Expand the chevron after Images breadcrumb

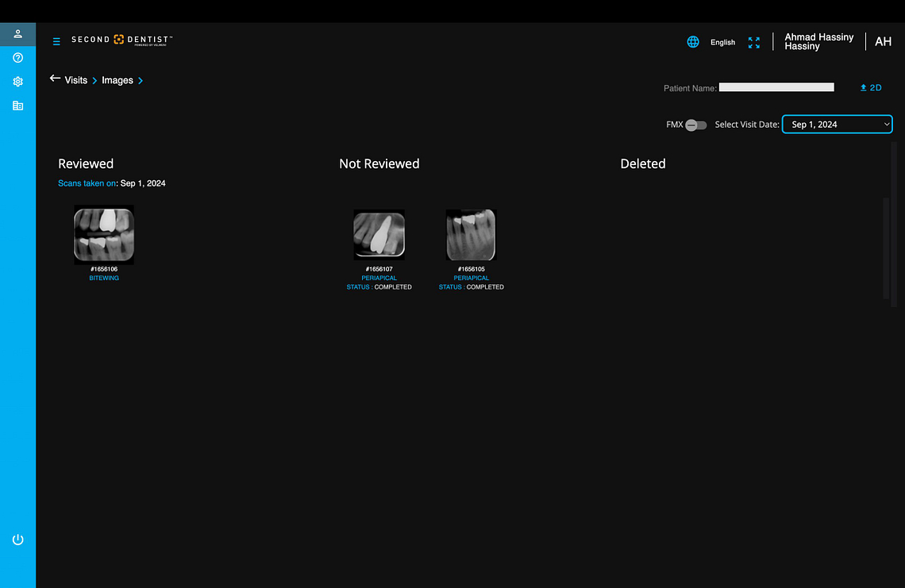tap(141, 80)
